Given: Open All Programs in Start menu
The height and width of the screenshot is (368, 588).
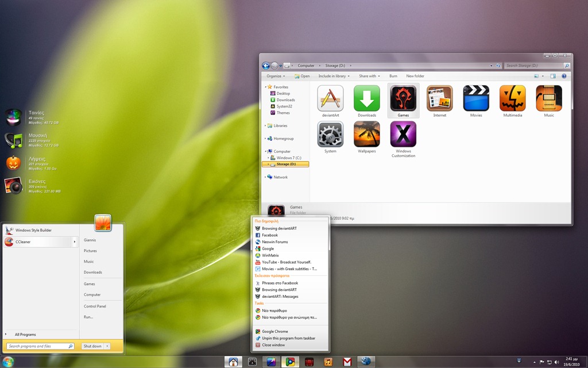Looking at the screenshot, I should 25,334.
